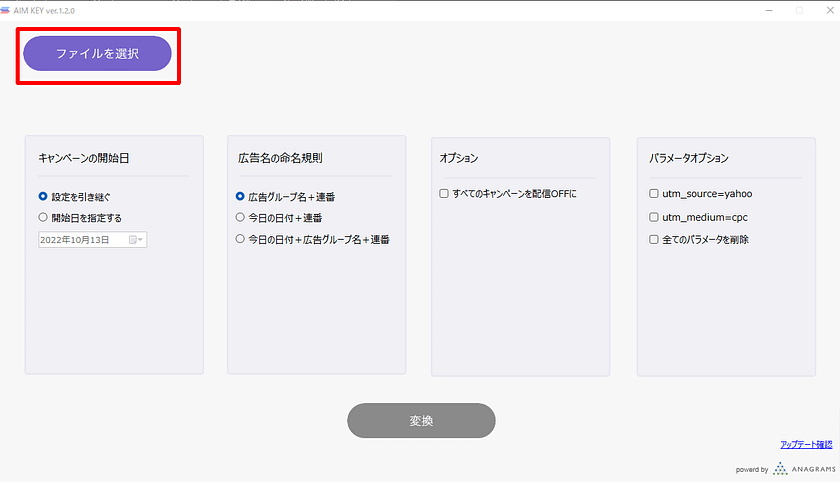Image resolution: width=840 pixels, height=482 pixels.
Task: Open the calendar picker icon in date field
Action: point(135,240)
